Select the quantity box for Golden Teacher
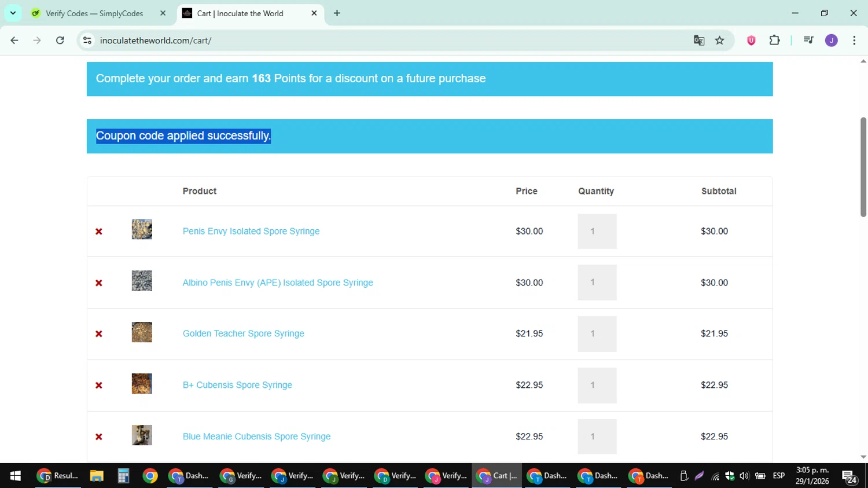The image size is (868, 488). [597, 334]
